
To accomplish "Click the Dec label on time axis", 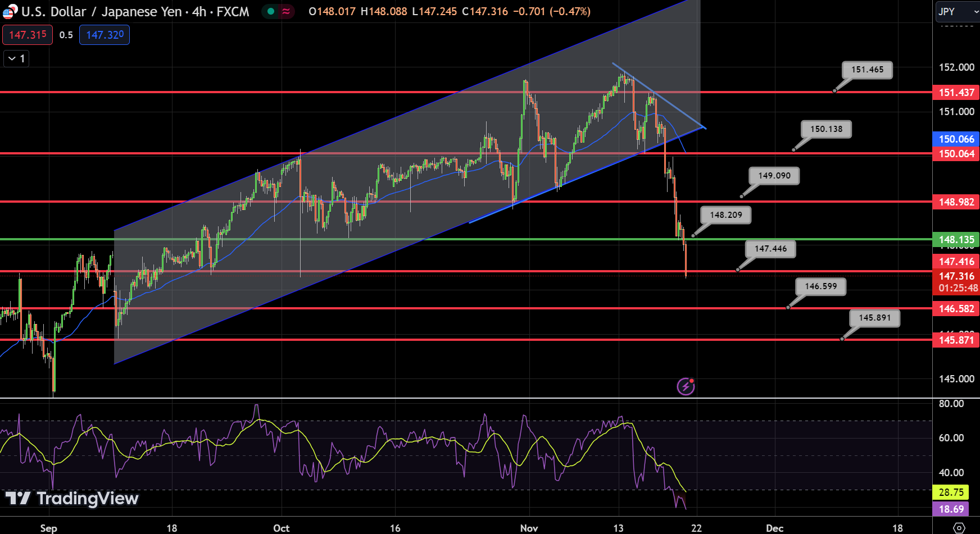I will (x=774, y=528).
